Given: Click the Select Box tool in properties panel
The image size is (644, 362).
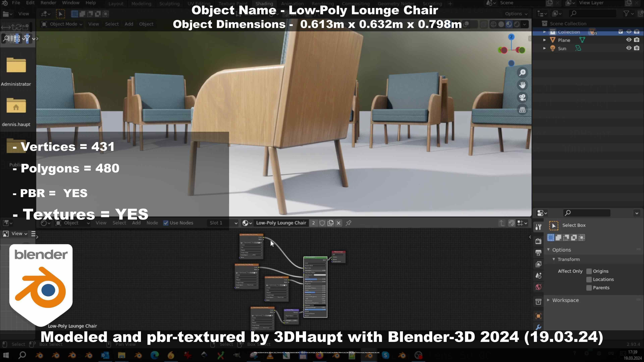Looking at the screenshot, I should click(x=553, y=226).
